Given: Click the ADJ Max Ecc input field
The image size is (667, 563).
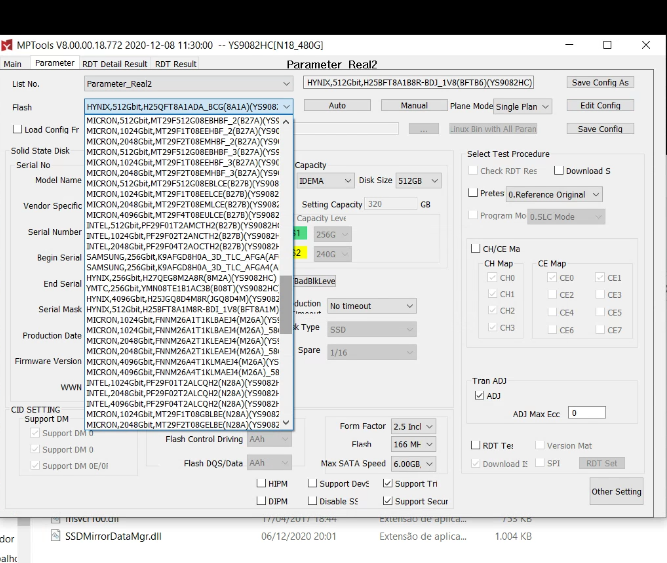Looking at the screenshot, I should tap(587, 413).
